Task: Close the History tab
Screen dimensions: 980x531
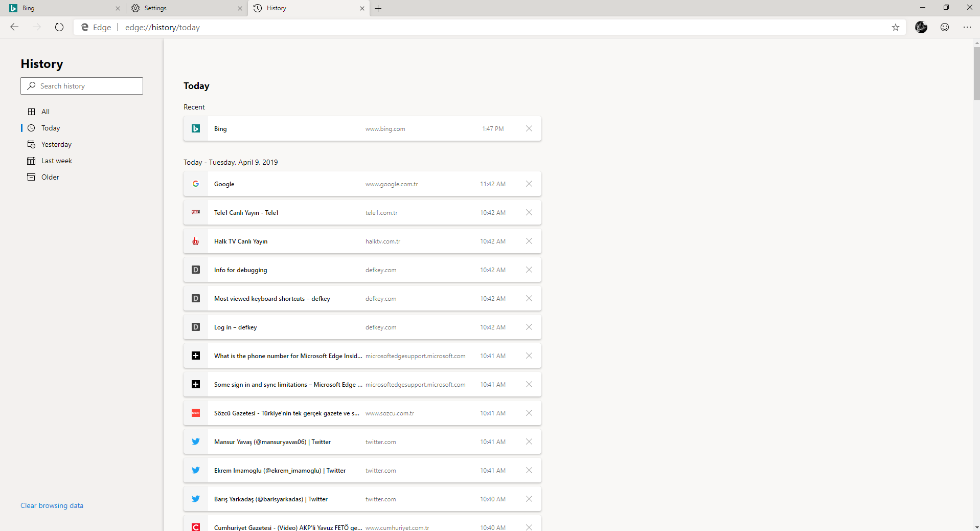Action: tap(362, 8)
